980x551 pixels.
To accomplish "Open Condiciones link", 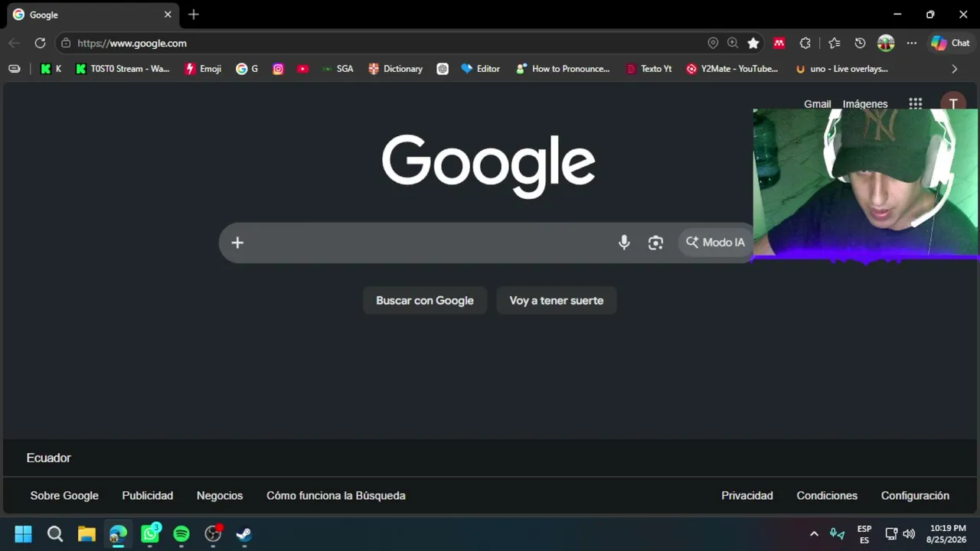I will (x=827, y=496).
